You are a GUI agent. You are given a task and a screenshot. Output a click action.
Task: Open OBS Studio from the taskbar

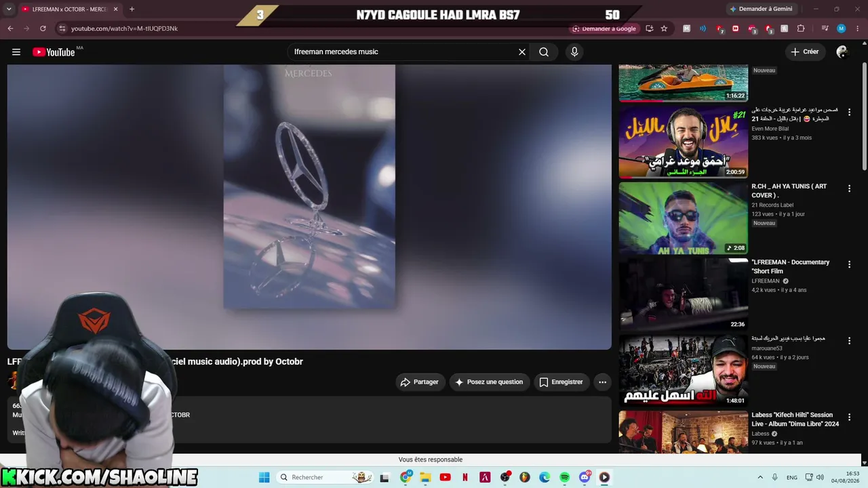click(x=505, y=477)
